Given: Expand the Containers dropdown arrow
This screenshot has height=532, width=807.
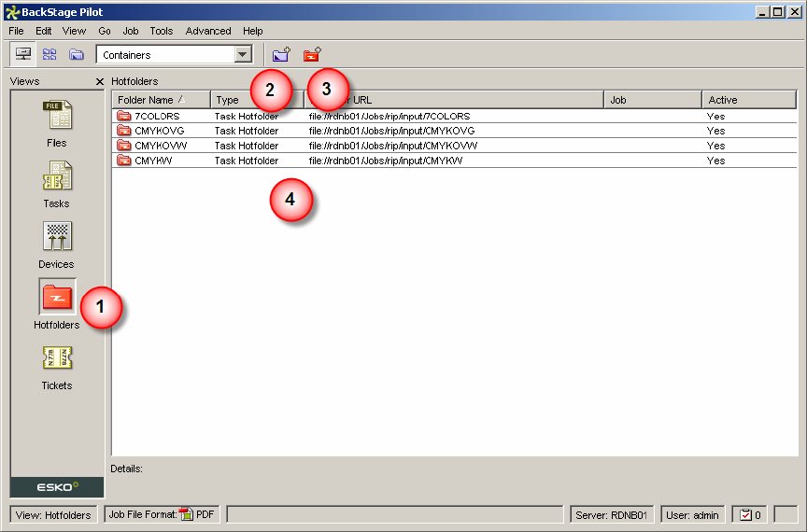Looking at the screenshot, I should tap(243, 54).
